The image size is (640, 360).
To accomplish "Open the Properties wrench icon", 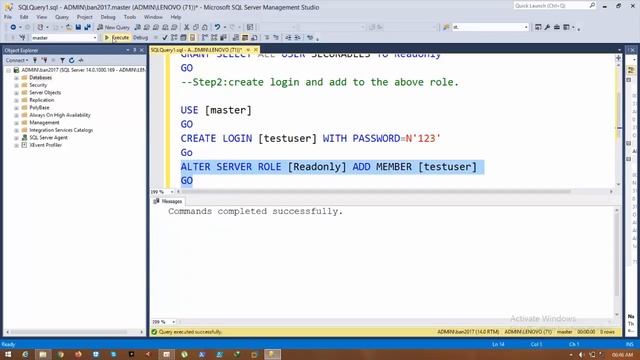I will click(x=547, y=27).
